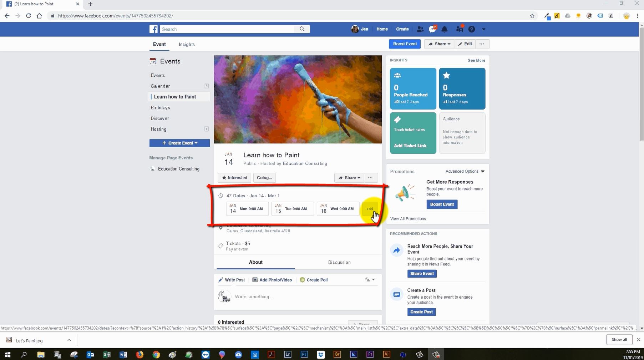Bookmark this page with the star icon
This screenshot has width=644, height=360.
click(532, 16)
